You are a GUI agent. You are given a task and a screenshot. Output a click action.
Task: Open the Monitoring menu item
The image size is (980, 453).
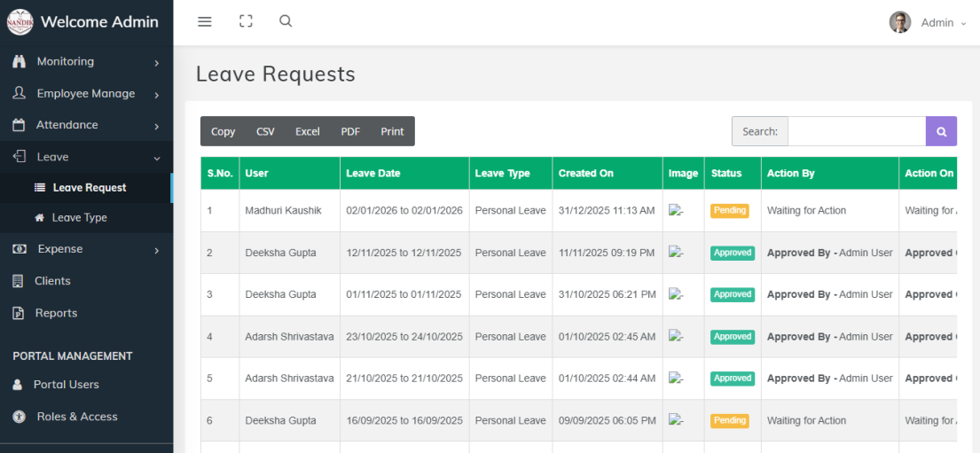tap(86, 61)
